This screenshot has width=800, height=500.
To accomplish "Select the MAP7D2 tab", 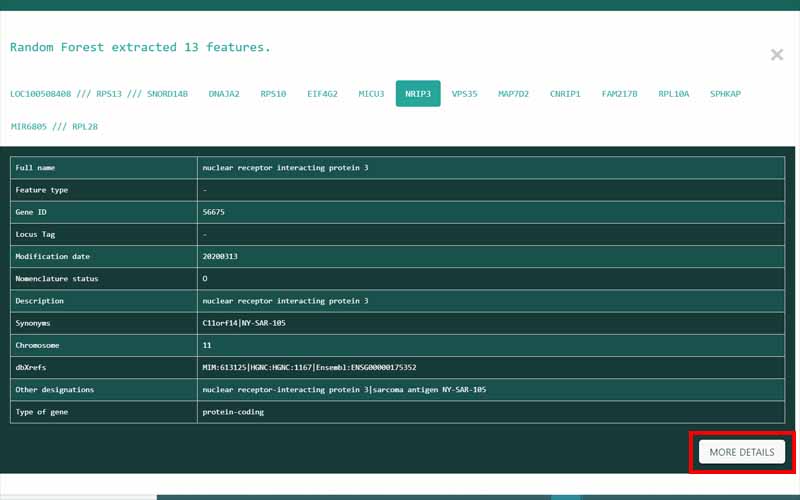I will click(513, 94).
